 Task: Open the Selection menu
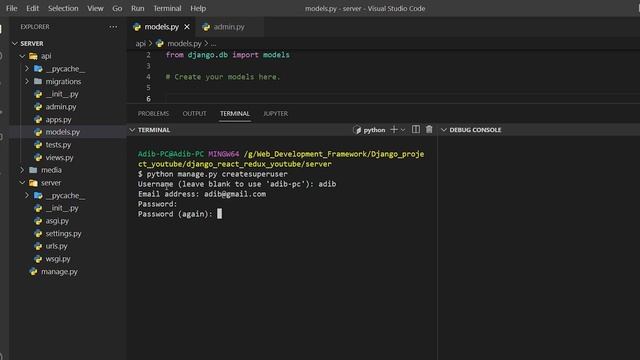point(63,8)
